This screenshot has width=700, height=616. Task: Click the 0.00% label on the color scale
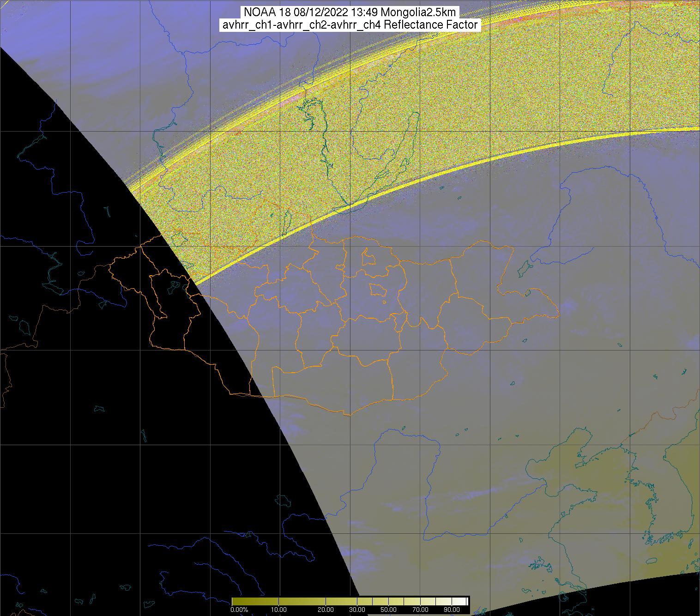pyautogui.click(x=240, y=610)
